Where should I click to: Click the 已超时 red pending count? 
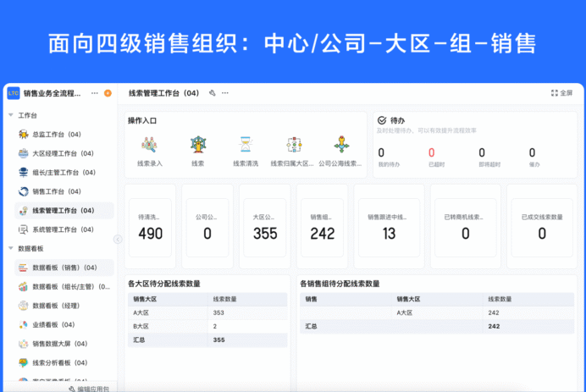pyautogui.click(x=432, y=152)
